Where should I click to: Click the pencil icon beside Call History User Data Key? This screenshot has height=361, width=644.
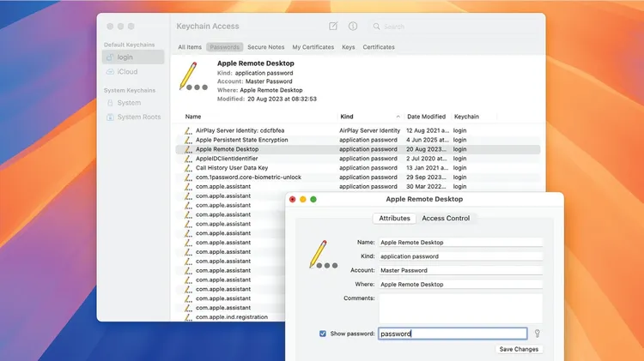coord(188,168)
